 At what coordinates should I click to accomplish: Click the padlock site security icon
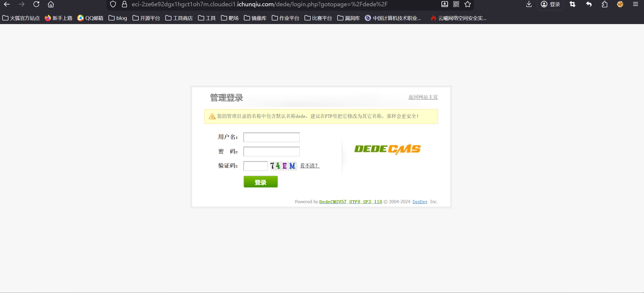[124, 4]
